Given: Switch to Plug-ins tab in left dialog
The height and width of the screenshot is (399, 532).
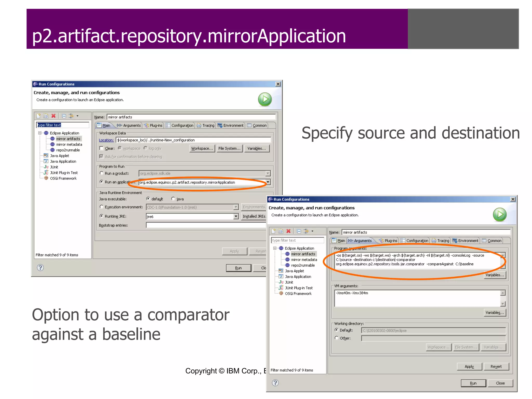Looking at the screenshot, I should click(x=153, y=125).
